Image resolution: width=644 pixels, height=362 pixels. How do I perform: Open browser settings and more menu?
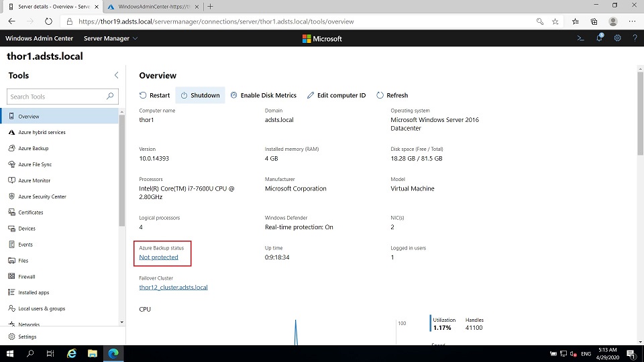coord(632,21)
